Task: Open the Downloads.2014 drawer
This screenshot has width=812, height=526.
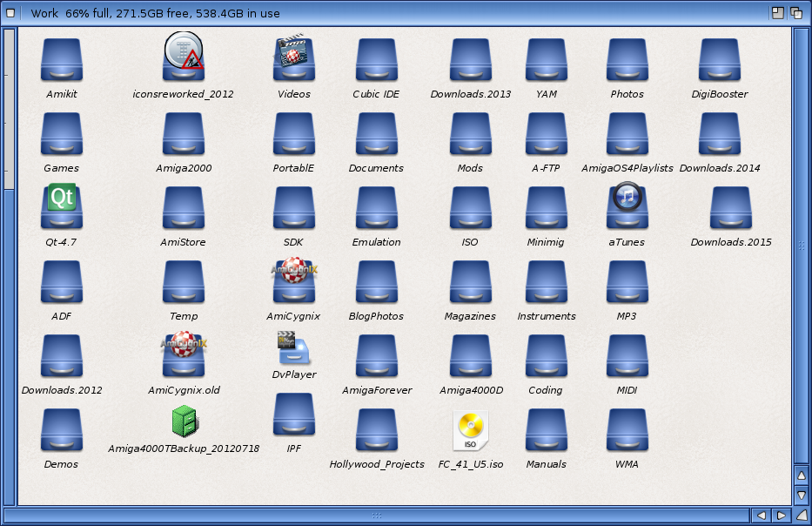Action: point(719,134)
